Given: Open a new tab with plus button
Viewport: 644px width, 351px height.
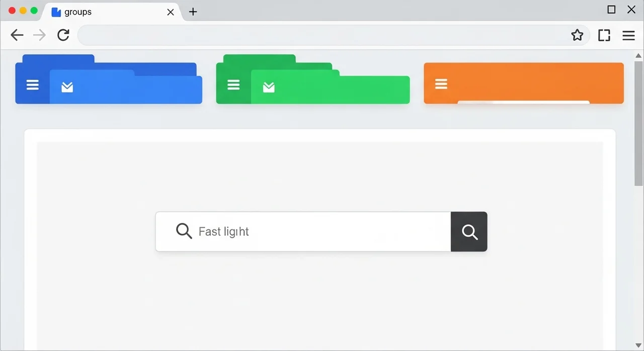Looking at the screenshot, I should pyautogui.click(x=193, y=12).
